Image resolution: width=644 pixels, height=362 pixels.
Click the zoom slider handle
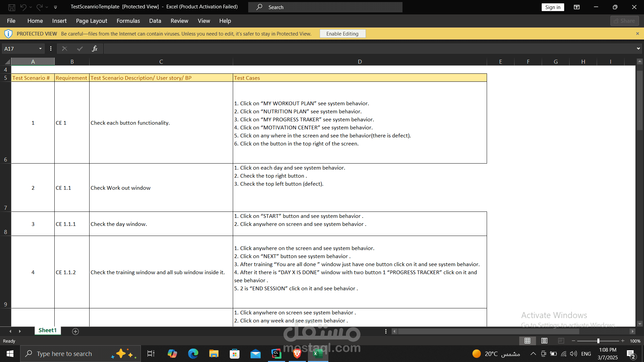click(598, 341)
